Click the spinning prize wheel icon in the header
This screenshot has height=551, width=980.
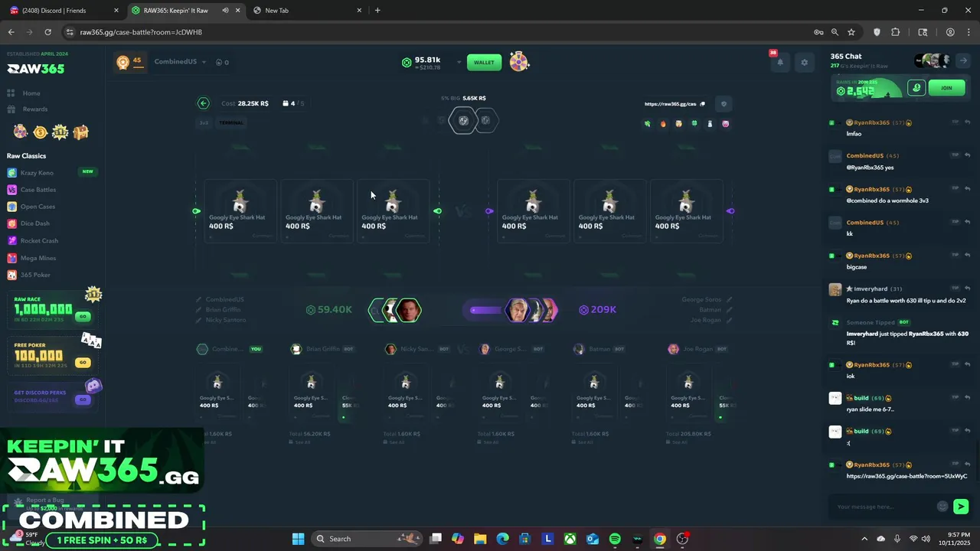[519, 63]
